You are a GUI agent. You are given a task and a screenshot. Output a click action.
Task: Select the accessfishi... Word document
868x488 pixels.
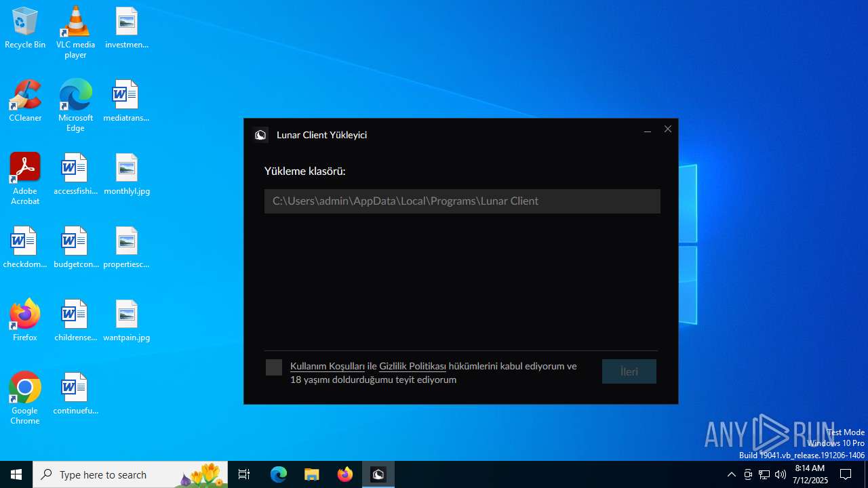tap(75, 175)
